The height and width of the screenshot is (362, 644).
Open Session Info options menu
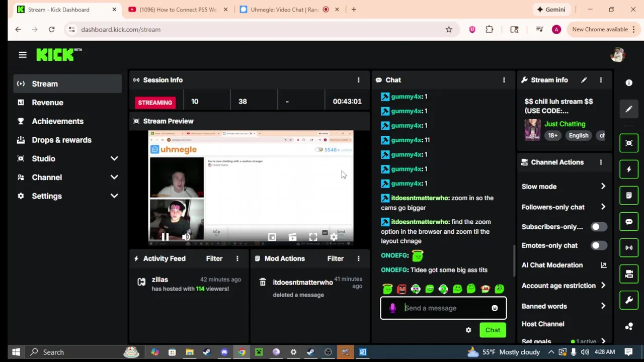[358, 80]
